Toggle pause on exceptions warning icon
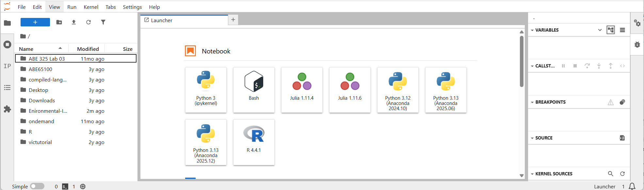 (x=611, y=102)
